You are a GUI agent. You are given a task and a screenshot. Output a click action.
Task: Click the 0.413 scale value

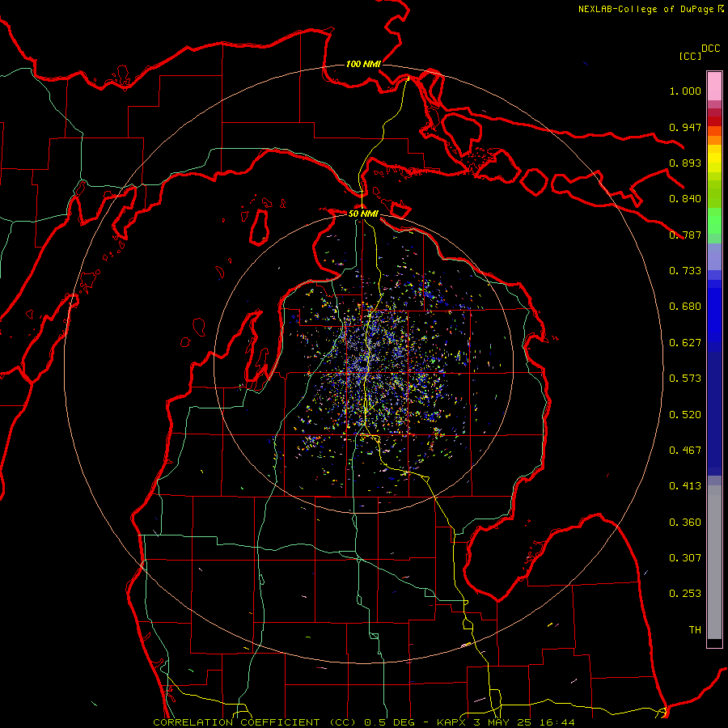pos(685,486)
